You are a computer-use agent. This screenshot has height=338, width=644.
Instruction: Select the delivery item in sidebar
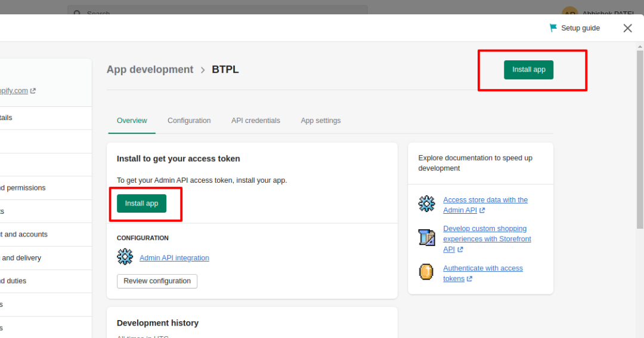click(x=45, y=258)
